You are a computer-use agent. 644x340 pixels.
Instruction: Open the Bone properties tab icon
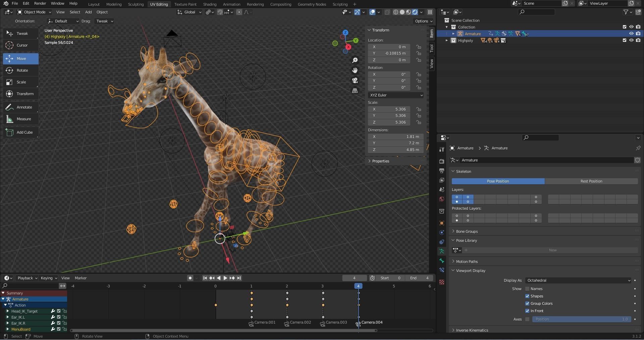[x=442, y=261]
